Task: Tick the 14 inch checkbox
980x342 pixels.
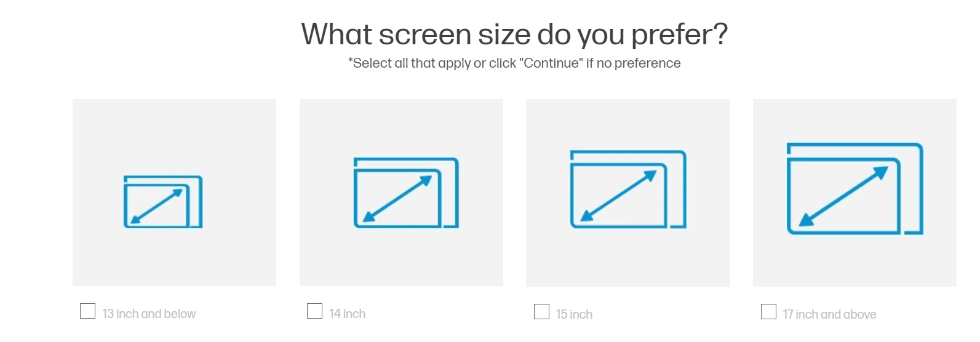Action: pyautogui.click(x=314, y=311)
